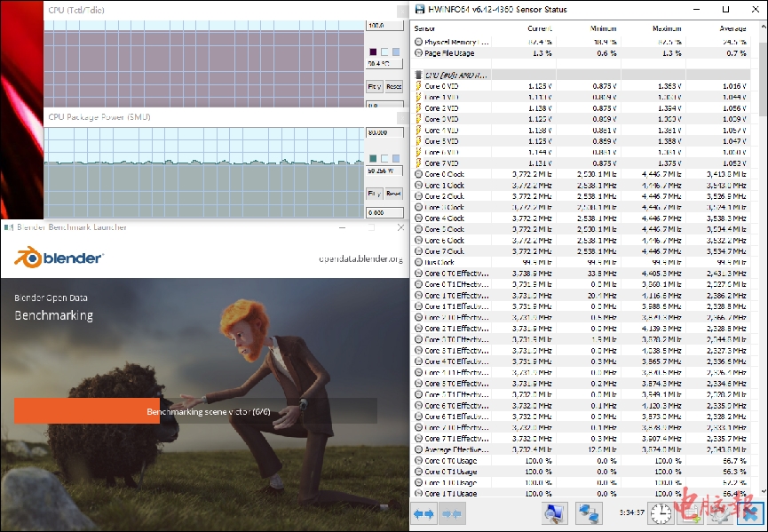This screenshot has width=768, height=532.
Task: Click the Blender logo in launcher
Action: [x=59, y=258]
